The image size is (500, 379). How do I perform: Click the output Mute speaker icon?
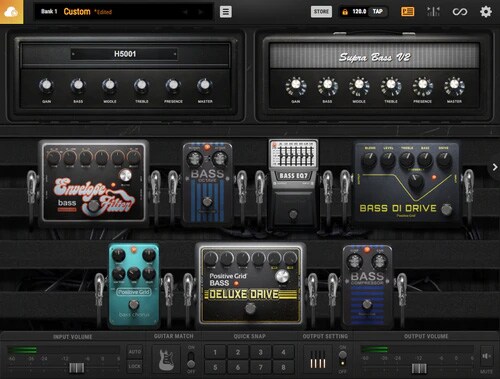coord(486,356)
